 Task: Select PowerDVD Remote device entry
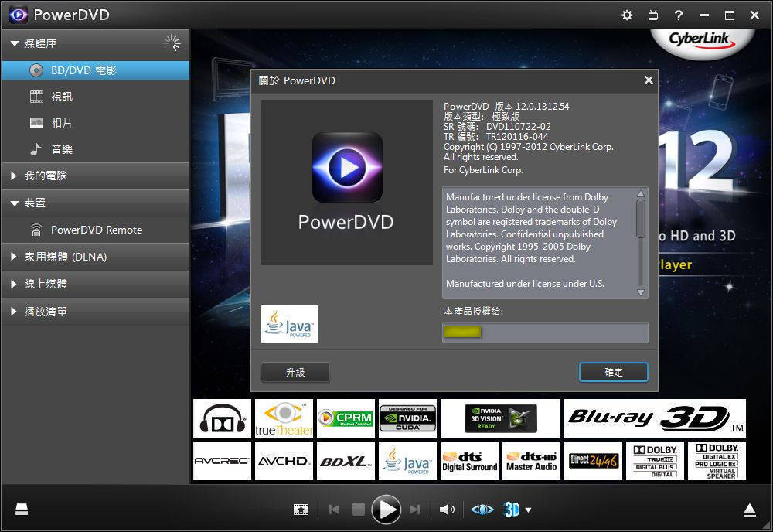[x=95, y=230]
